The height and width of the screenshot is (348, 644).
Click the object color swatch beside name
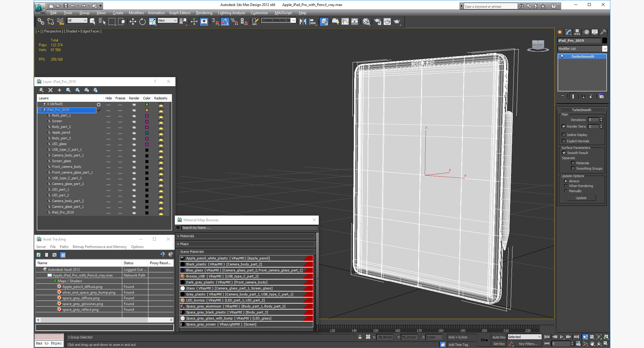(605, 41)
